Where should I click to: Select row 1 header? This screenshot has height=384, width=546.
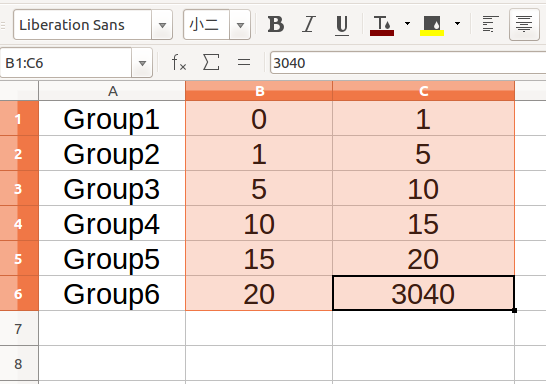tap(19, 118)
